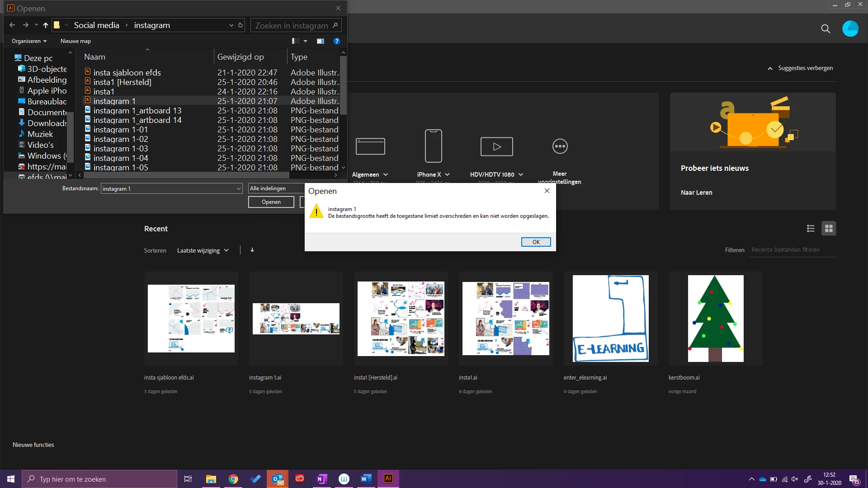Click the Meer voorinstellingen ellipsis icon
This screenshot has width=868, height=488.
560,146
